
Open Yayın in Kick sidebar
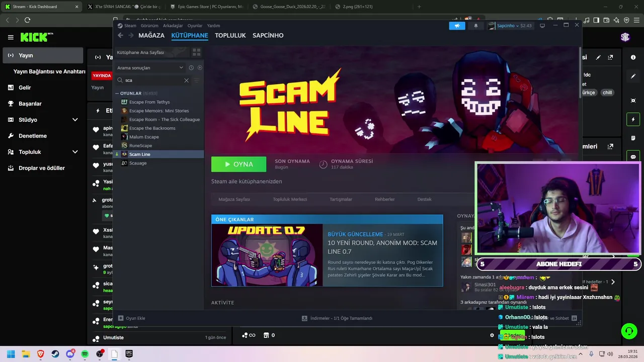point(43,55)
